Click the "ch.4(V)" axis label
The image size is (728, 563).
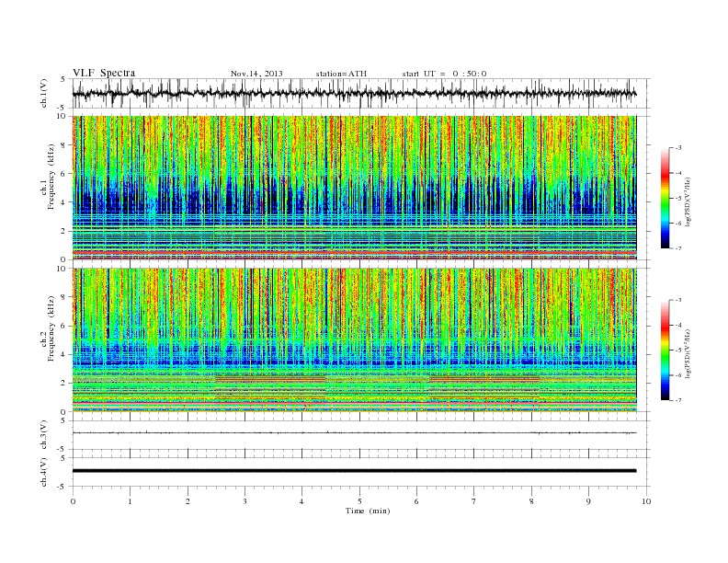click(x=44, y=472)
